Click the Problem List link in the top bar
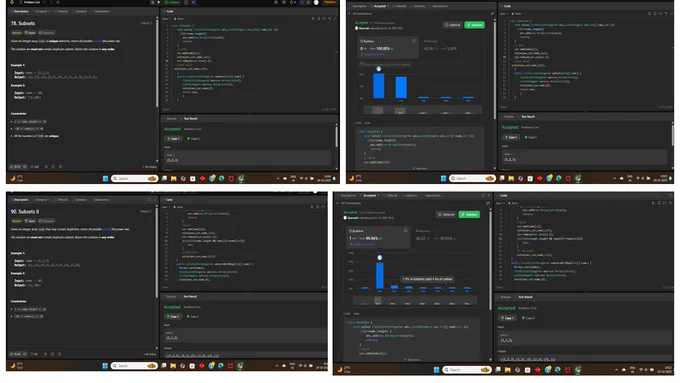Screen dimensions: 680x383 pos(31,2)
